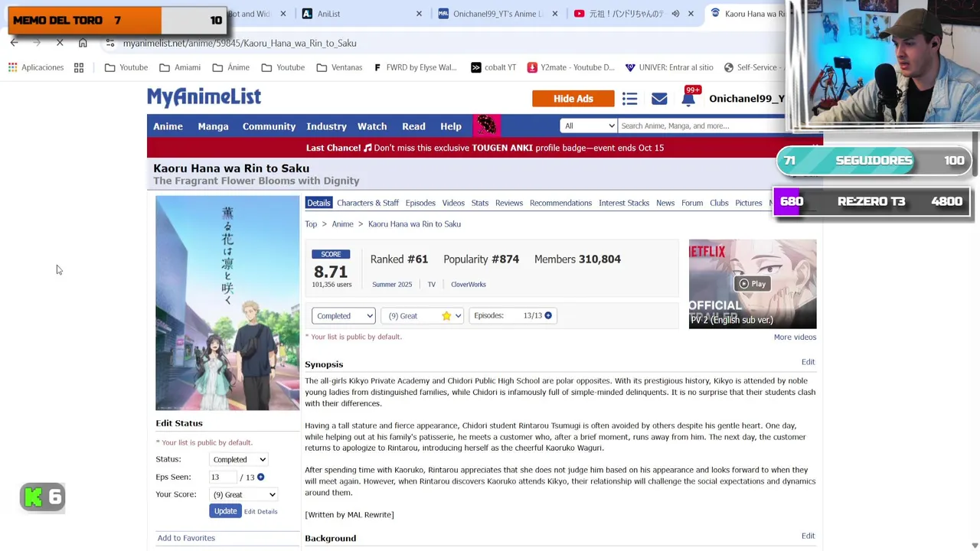This screenshot has width=980, height=551.
Task: Switch to Characters & Staff tab
Action: (x=367, y=203)
